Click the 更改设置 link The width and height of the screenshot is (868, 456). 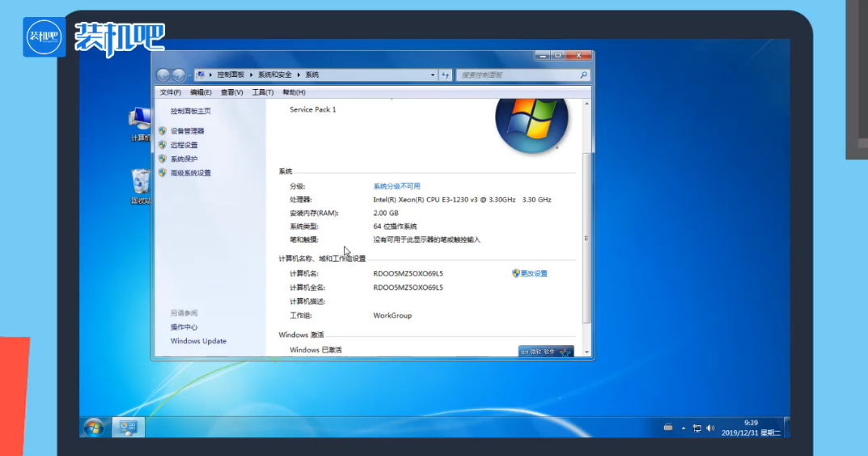pos(534,273)
